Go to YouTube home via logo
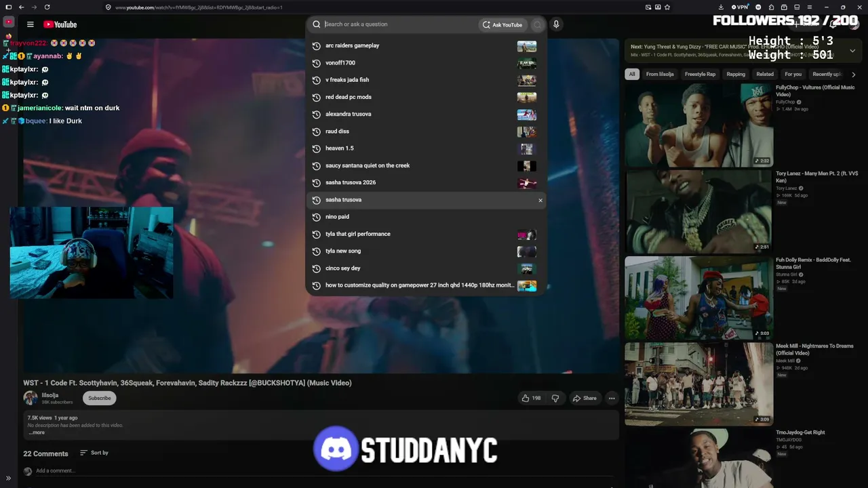The height and width of the screenshot is (488, 868). point(60,24)
